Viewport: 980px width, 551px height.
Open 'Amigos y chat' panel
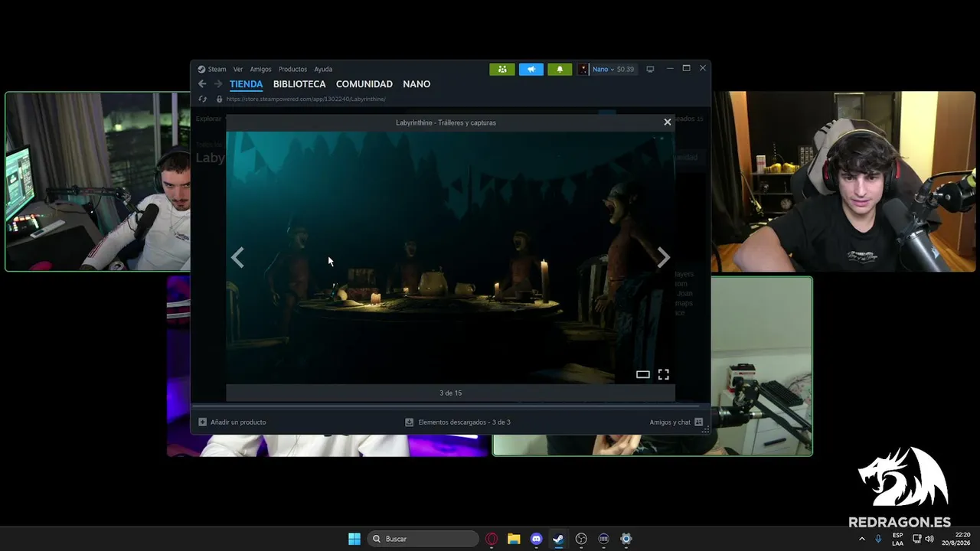tap(670, 422)
